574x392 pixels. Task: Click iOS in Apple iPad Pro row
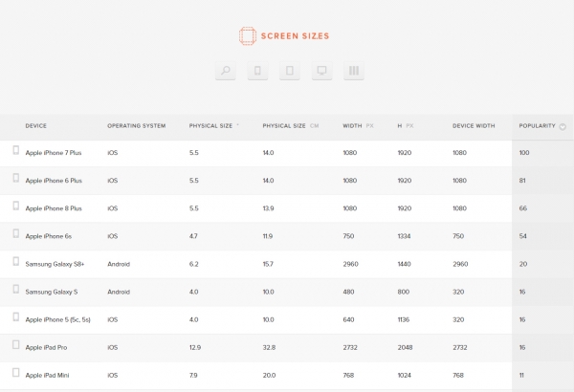pos(113,348)
